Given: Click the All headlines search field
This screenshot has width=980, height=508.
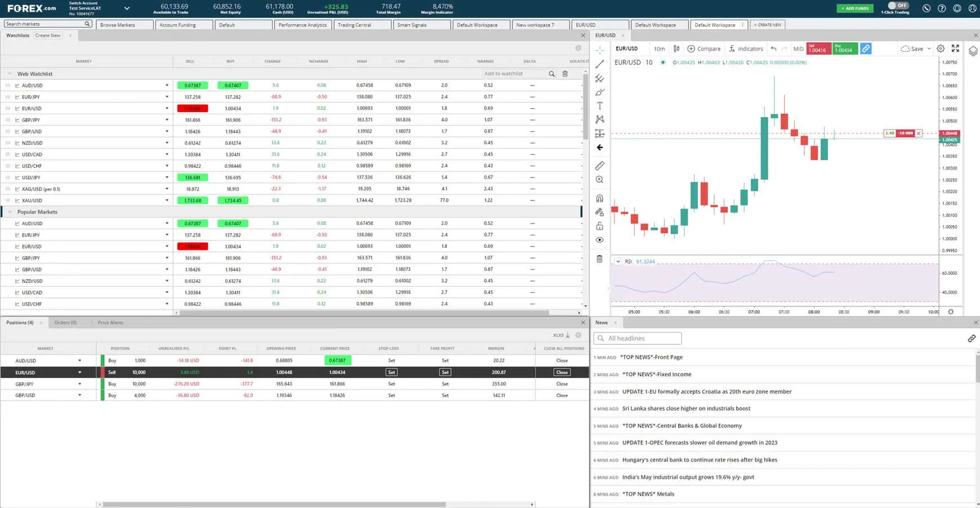Looking at the screenshot, I should (x=637, y=338).
